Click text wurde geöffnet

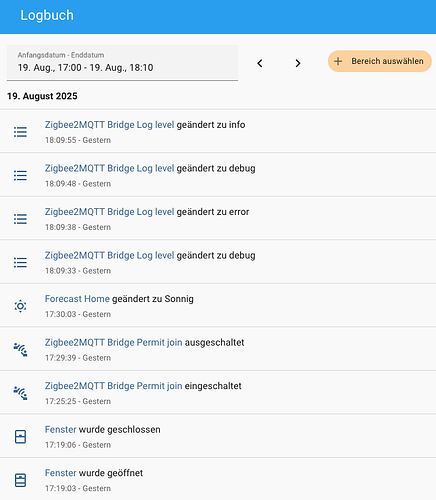coord(111,473)
